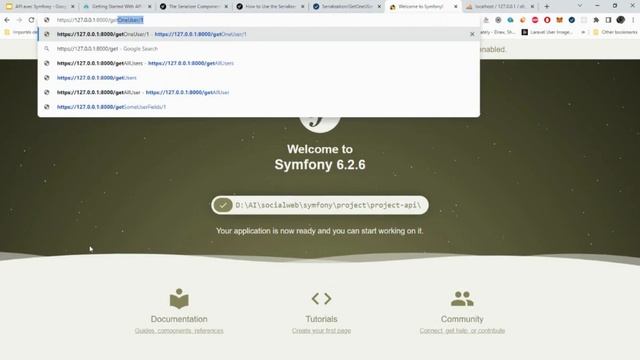Click the globe icon at the address bar start
Image resolution: width=640 pixels, height=360 pixels.
point(47,20)
